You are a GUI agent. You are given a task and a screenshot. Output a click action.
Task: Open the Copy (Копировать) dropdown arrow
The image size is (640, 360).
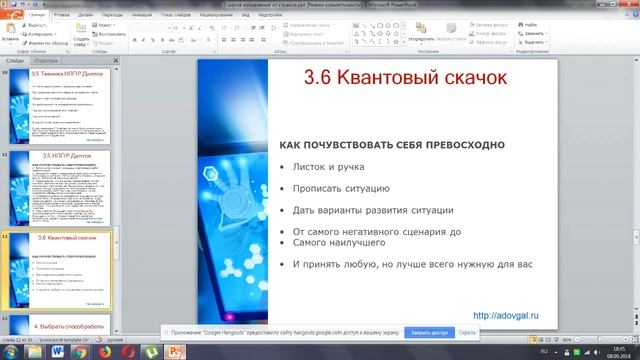(x=55, y=34)
